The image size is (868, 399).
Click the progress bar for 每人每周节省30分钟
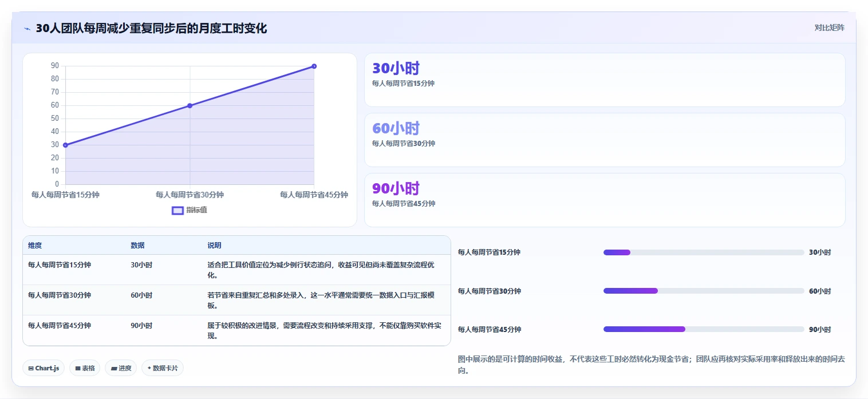tap(704, 291)
